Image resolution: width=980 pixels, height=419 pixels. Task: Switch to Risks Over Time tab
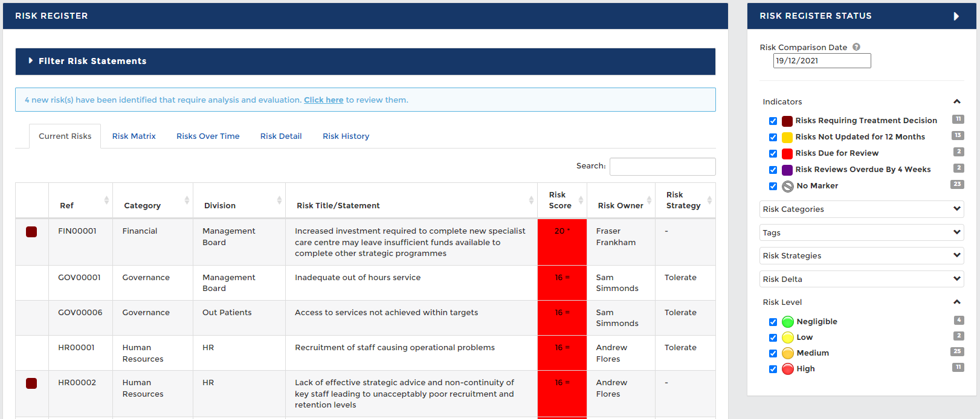tap(208, 136)
